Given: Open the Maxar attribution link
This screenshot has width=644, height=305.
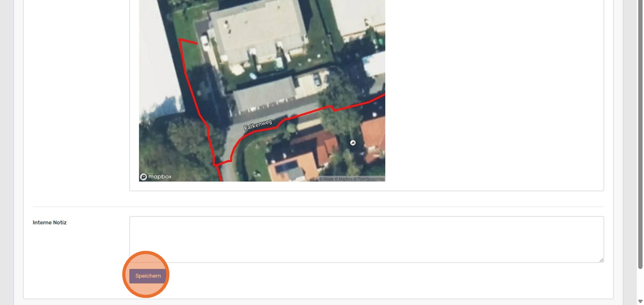Looking at the screenshot, I should [x=326, y=179].
